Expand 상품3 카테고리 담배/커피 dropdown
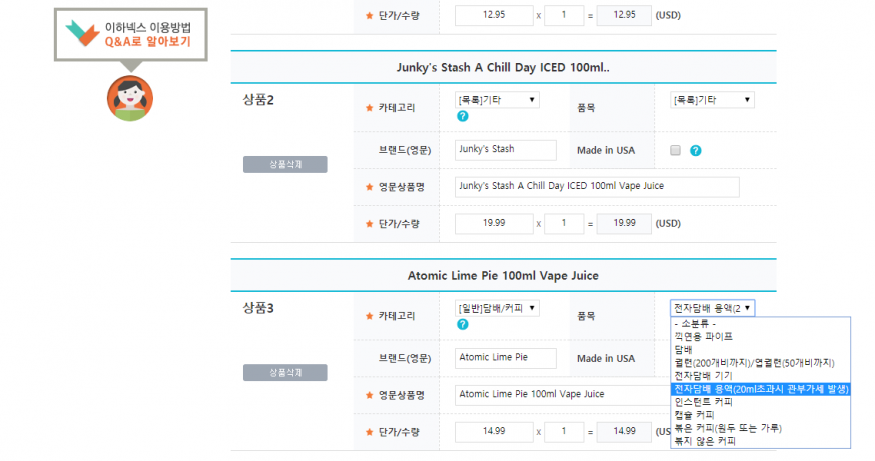Screen dimensions: 875x461 click(x=497, y=308)
